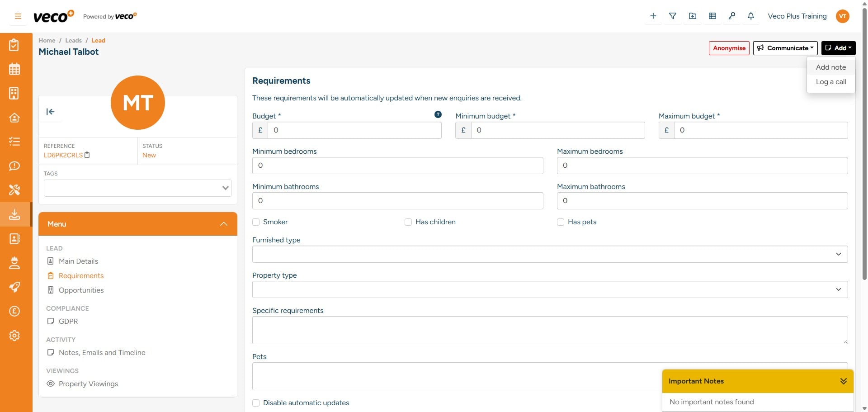Image resolution: width=868 pixels, height=412 pixels.
Task: Open the Communicate button
Action: pos(785,48)
